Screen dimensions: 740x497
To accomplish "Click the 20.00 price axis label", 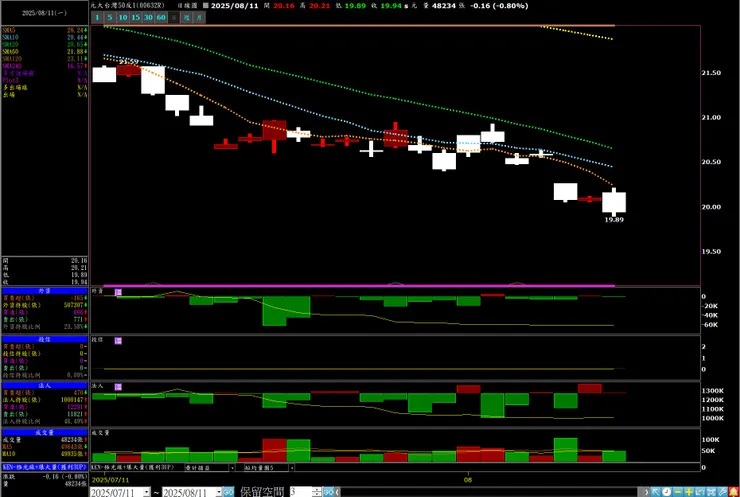I will point(711,207).
